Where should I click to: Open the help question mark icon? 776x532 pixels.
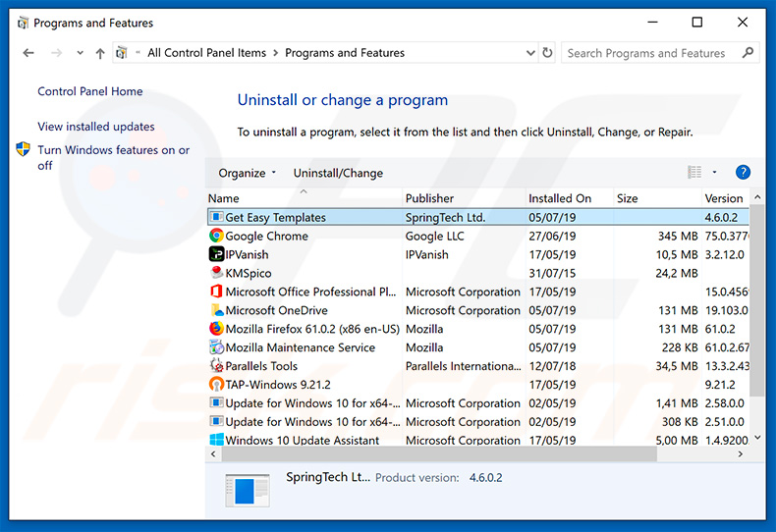pos(743,172)
